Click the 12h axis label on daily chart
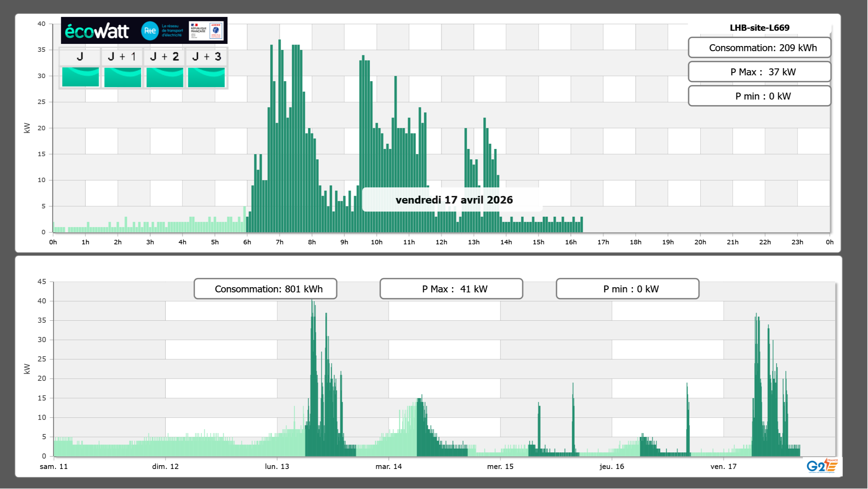 coord(441,242)
